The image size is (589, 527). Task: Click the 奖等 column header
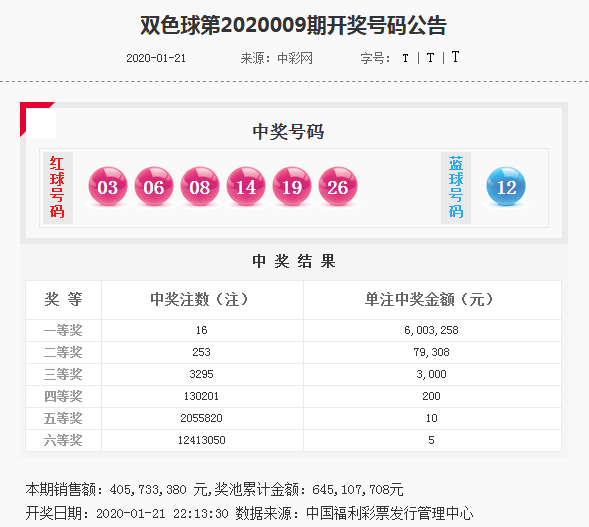[x=63, y=299]
